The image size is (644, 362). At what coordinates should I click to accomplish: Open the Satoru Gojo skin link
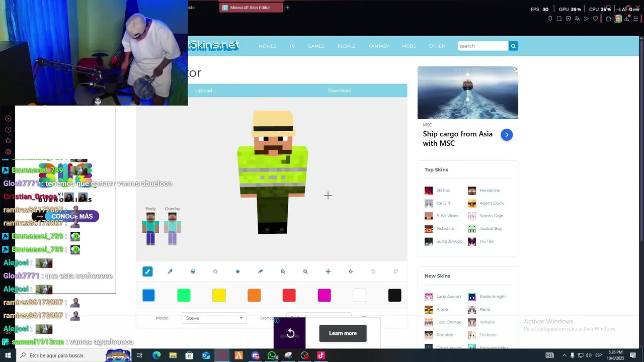(491, 216)
